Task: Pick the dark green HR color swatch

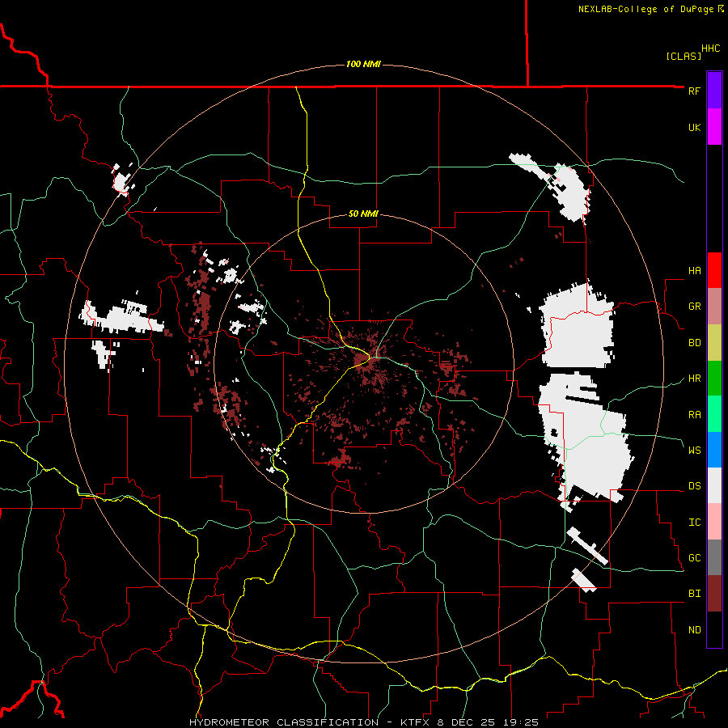Action: pyautogui.click(x=714, y=379)
